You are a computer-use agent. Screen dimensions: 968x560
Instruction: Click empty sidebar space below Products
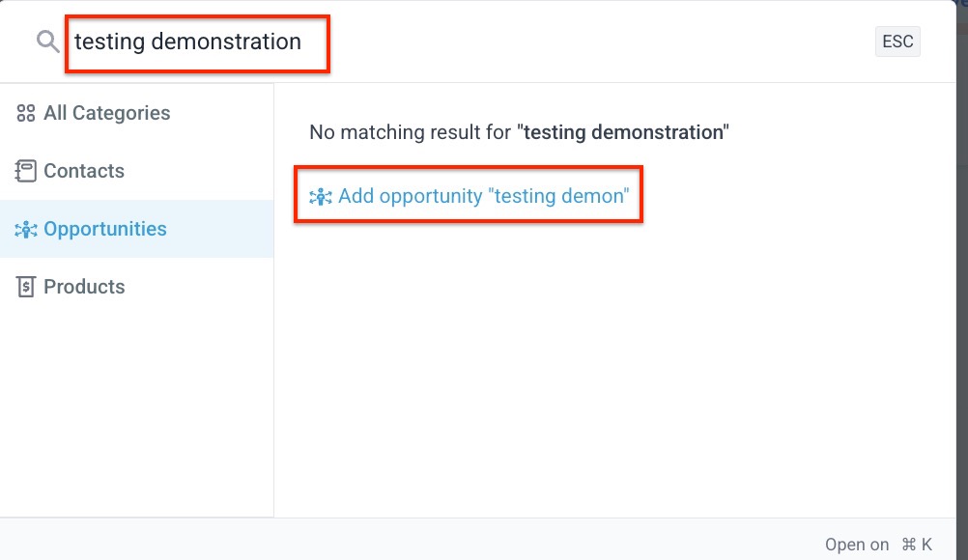[x=135, y=415]
